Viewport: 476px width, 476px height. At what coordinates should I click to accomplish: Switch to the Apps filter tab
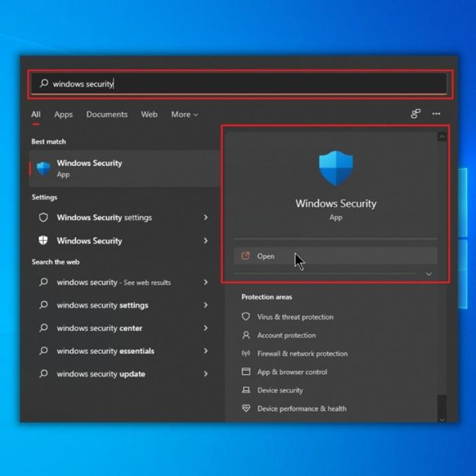coord(63,114)
